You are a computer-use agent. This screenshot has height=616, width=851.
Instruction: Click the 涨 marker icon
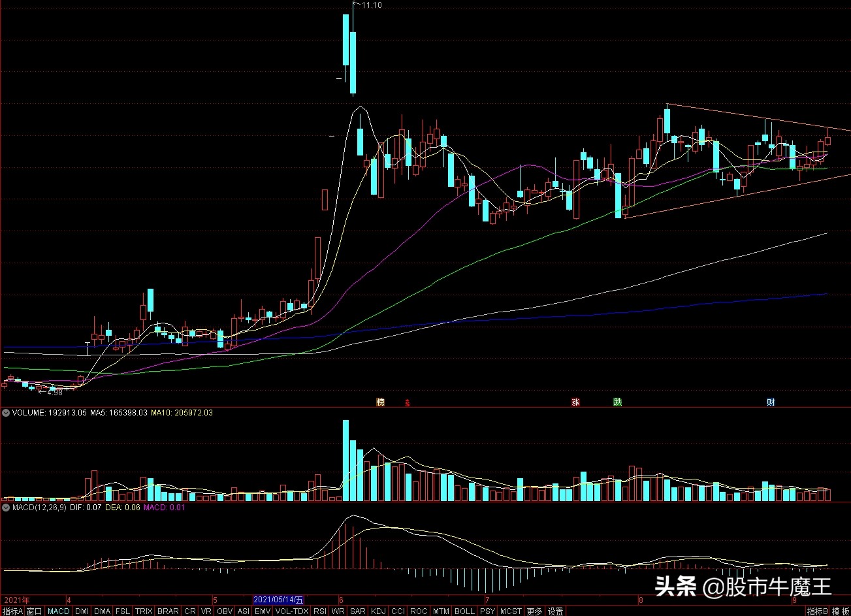(x=575, y=402)
